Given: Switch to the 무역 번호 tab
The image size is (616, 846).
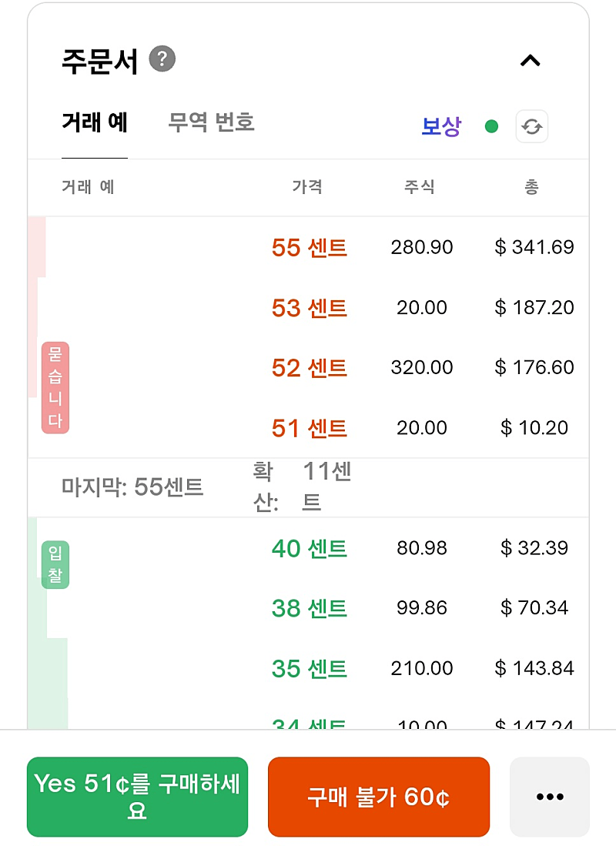Looking at the screenshot, I should tap(211, 123).
